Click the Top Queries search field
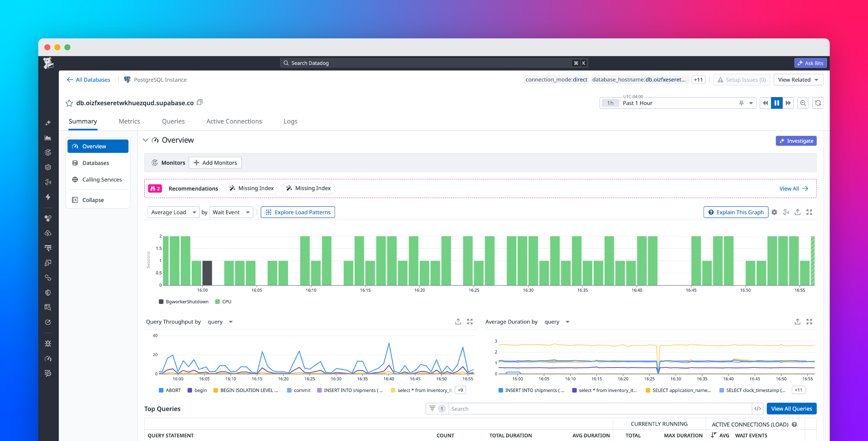 click(600, 409)
